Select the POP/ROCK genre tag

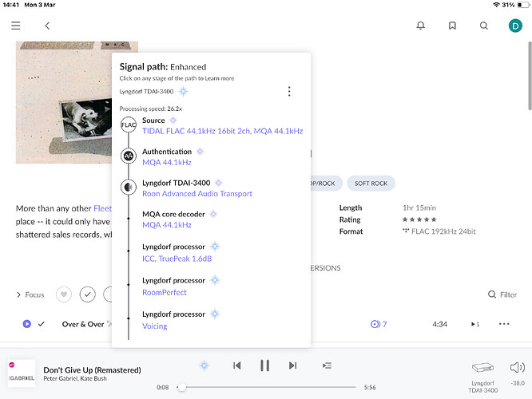326,184
